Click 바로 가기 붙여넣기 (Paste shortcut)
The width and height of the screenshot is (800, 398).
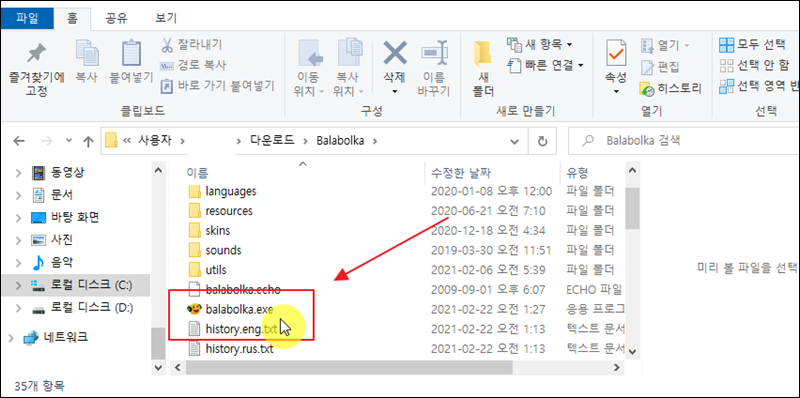[218, 86]
